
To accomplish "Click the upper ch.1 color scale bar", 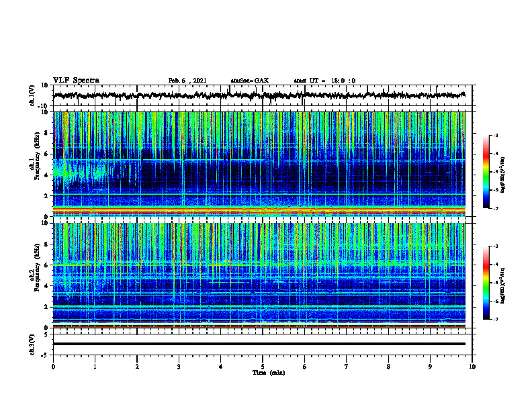I will (486, 172).
